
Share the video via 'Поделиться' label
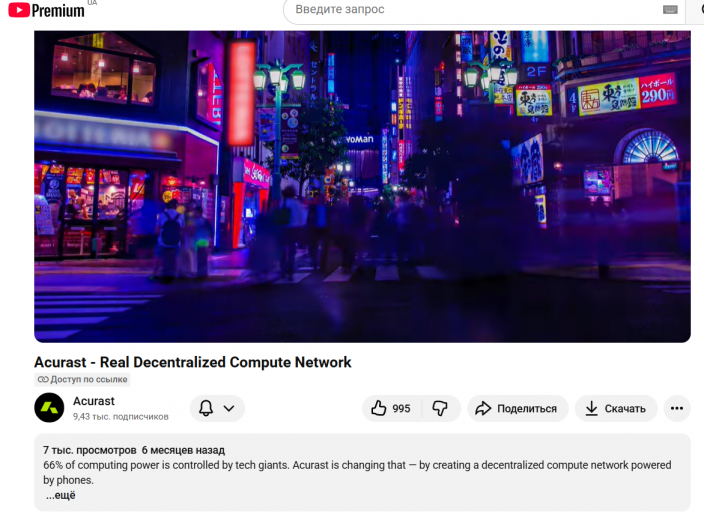pyautogui.click(x=527, y=409)
